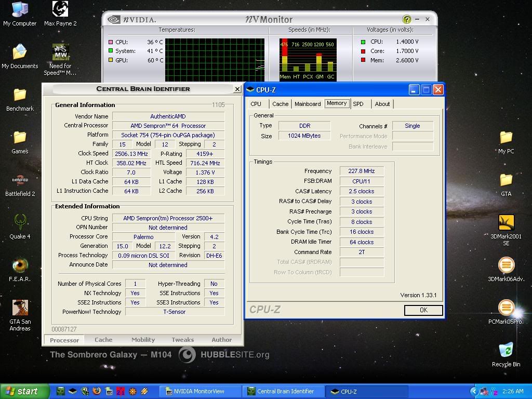Click the pink CPU temperature color square
This screenshot has width=532, height=399.
(x=111, y=42)
